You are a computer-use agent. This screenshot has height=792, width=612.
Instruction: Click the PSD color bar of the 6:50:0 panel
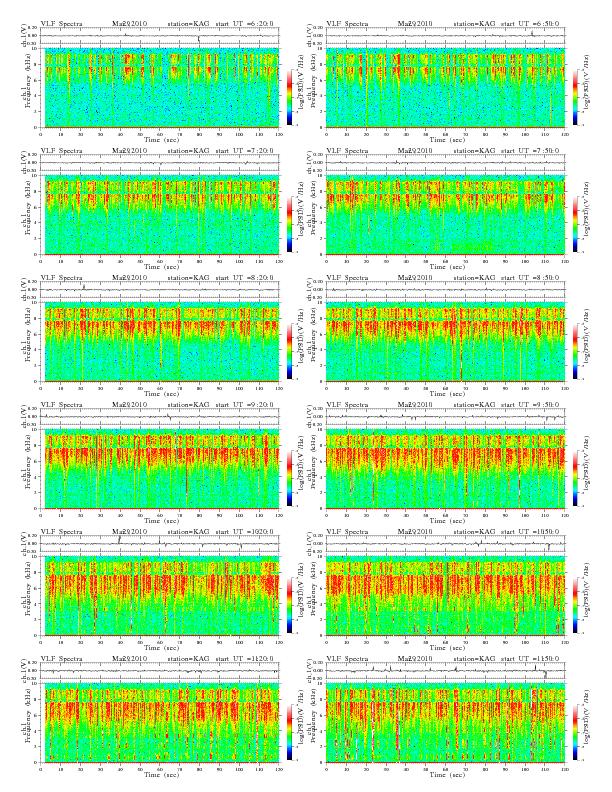coord(576,97)
